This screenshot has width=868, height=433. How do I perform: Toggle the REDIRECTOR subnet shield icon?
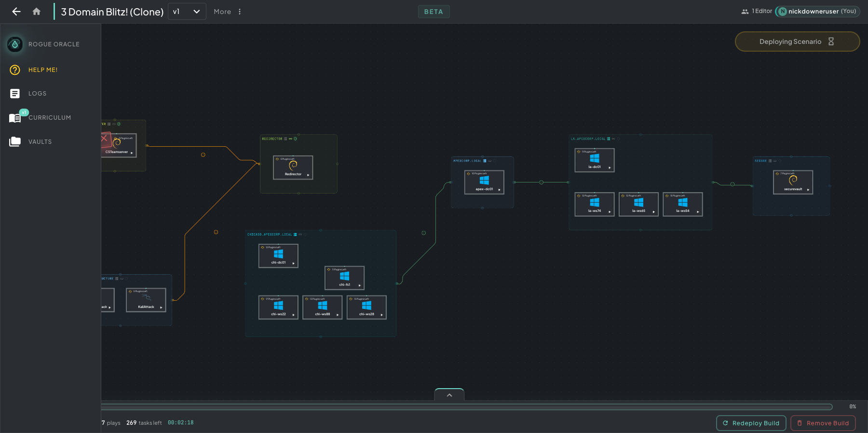(x=295, y=139)
